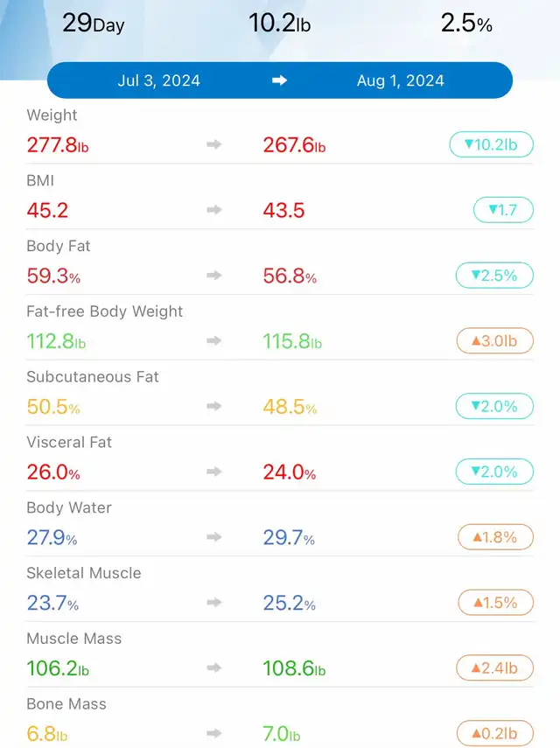Screen dimensions: 560x748
Task: Click the Subcutaneous Fat decrease badge 2.0%
Action: click(x=494, y=406)
